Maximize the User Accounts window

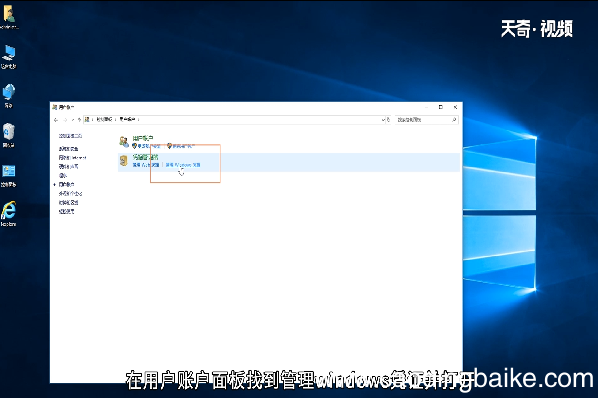pyautogui.click(x=440, y=107)
